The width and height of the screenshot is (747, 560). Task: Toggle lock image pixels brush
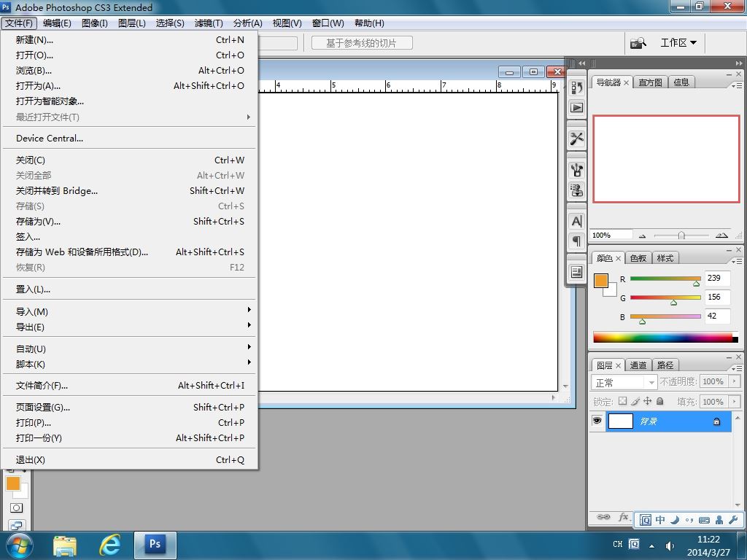[635, 402]
